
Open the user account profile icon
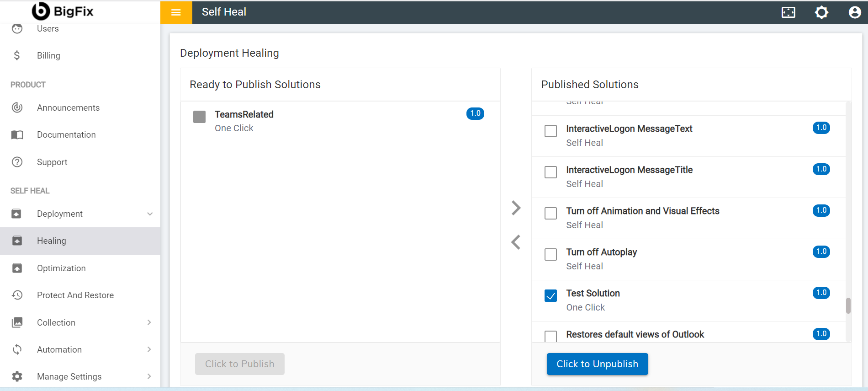point(854,12)
